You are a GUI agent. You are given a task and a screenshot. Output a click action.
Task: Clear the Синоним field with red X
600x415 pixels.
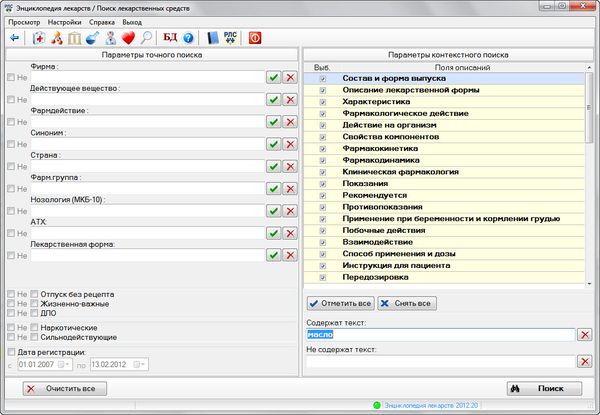coord(290,143)
